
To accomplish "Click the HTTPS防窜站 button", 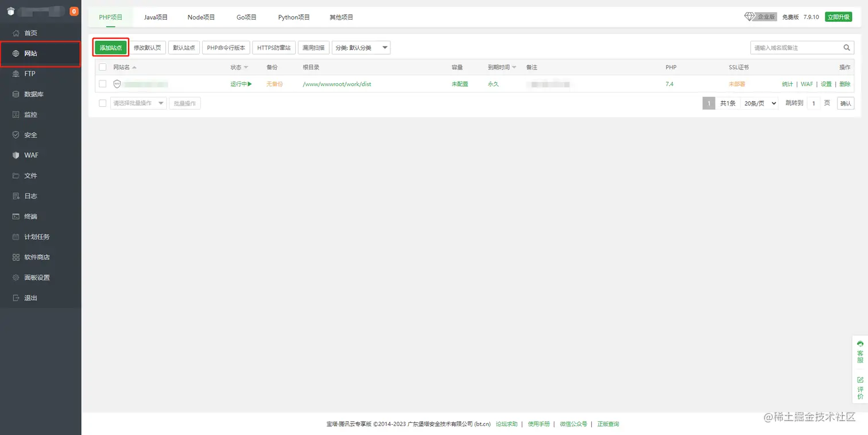I will [x=274, y=48].
